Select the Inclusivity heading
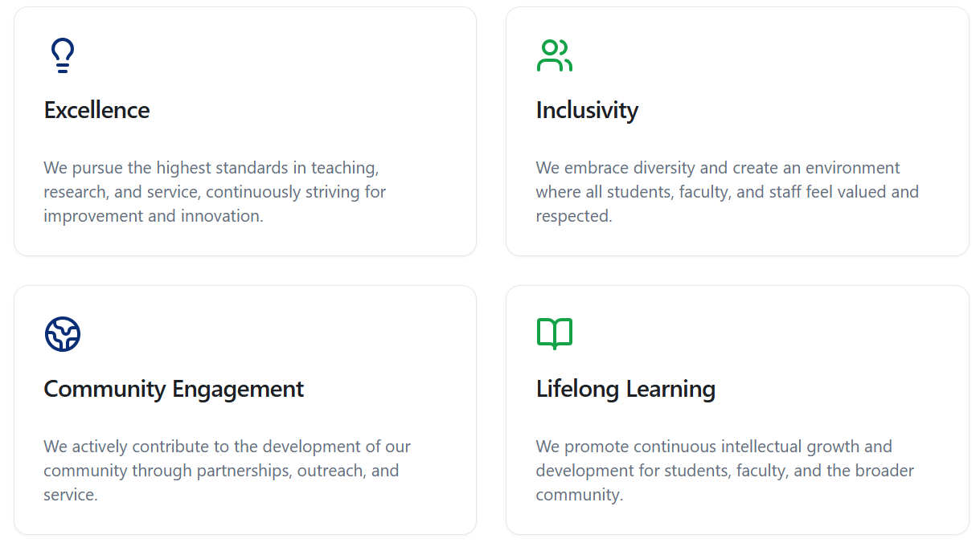This screenshot has height=547, width=980. point(587,110)
